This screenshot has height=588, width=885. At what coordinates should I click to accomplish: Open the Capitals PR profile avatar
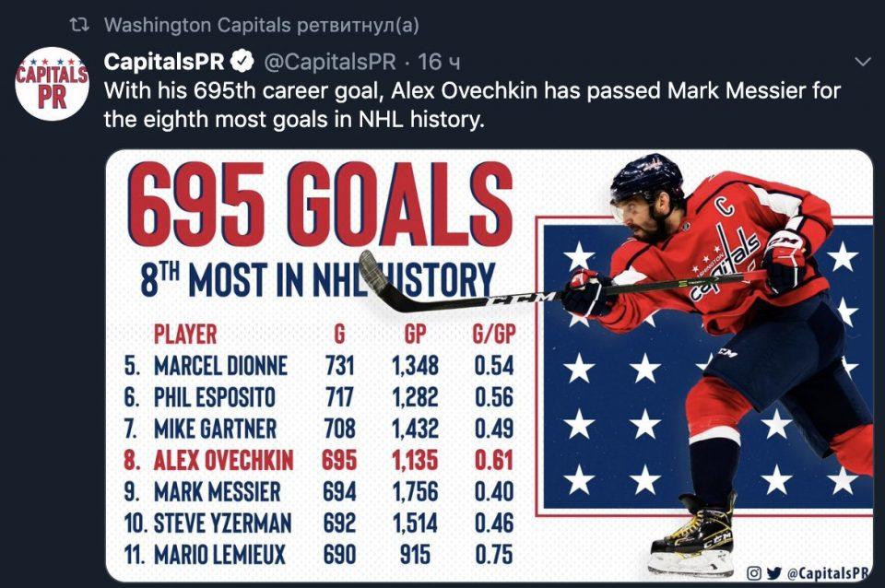point(53,84)
